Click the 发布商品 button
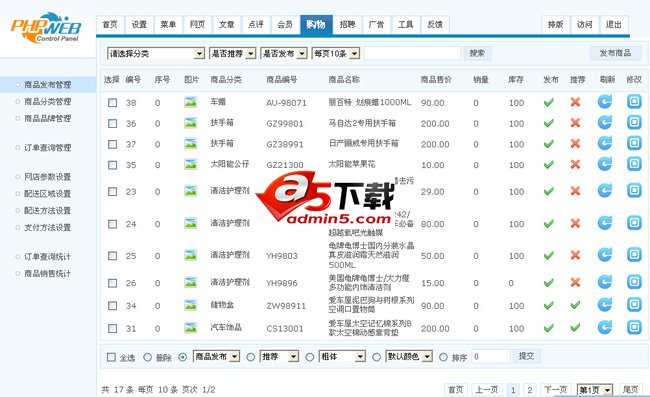Image resolution: width=650 pixels, height=397 pixels. (615, 53)
